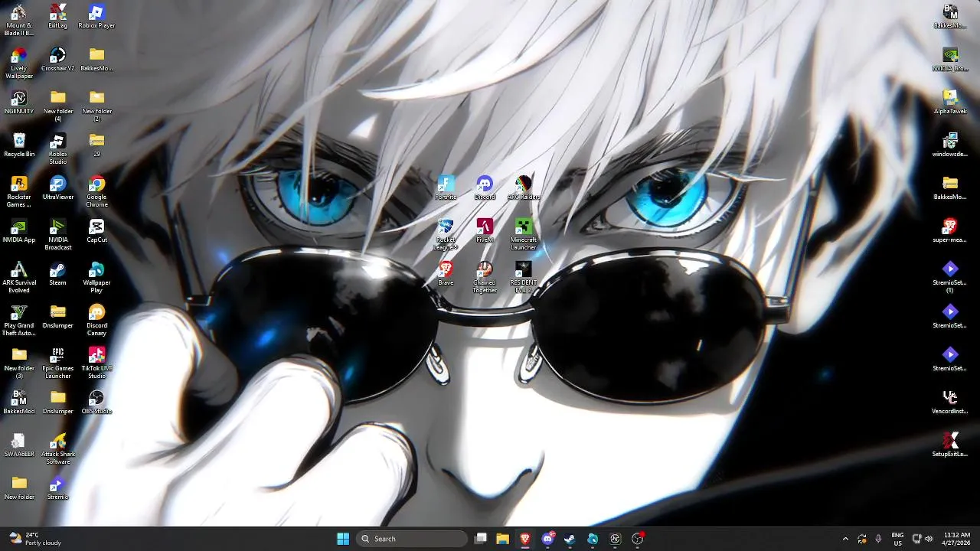The image size is (980, 551).
Task: Open the Attack Shark Software shortcut
Action: (x=57, y=449)
